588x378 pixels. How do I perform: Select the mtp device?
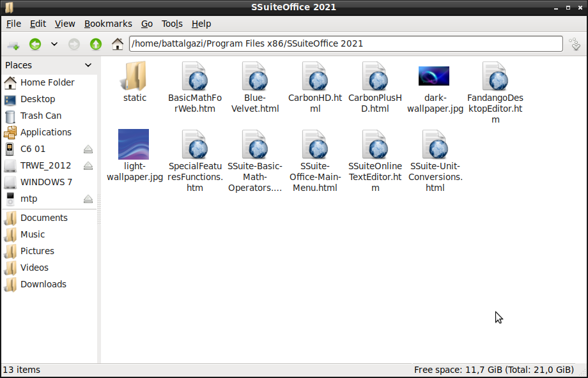tap(42, 199)
